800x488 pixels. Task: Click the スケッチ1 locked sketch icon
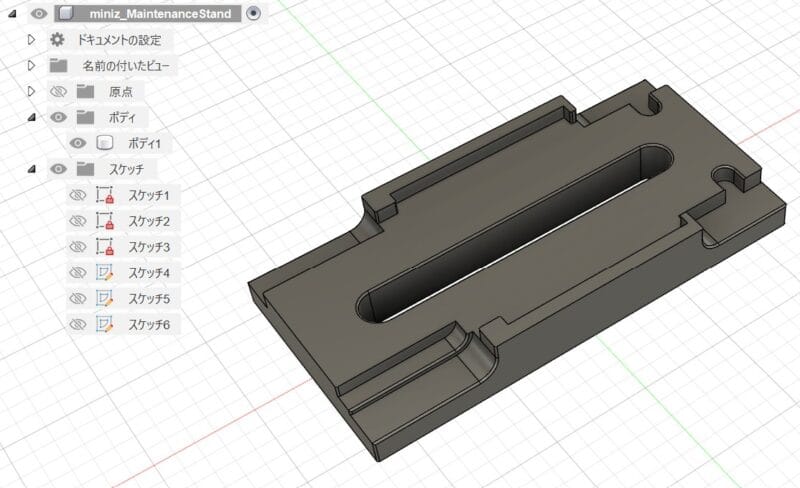tap(104, 195)
